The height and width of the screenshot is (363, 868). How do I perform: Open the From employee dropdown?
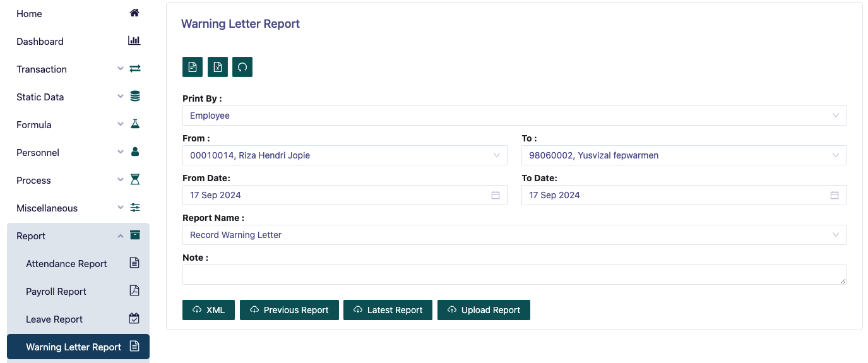[344, 155]
